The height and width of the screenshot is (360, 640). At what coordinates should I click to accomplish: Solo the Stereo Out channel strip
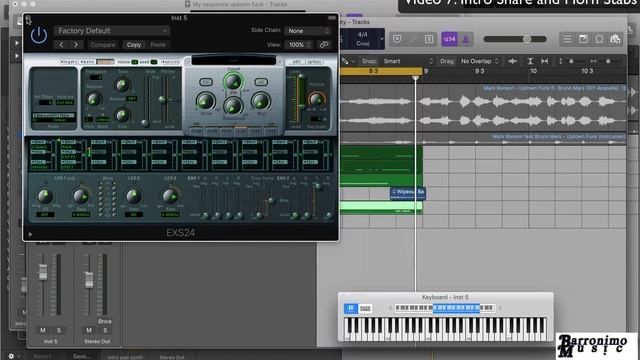[x=105, y=330]
